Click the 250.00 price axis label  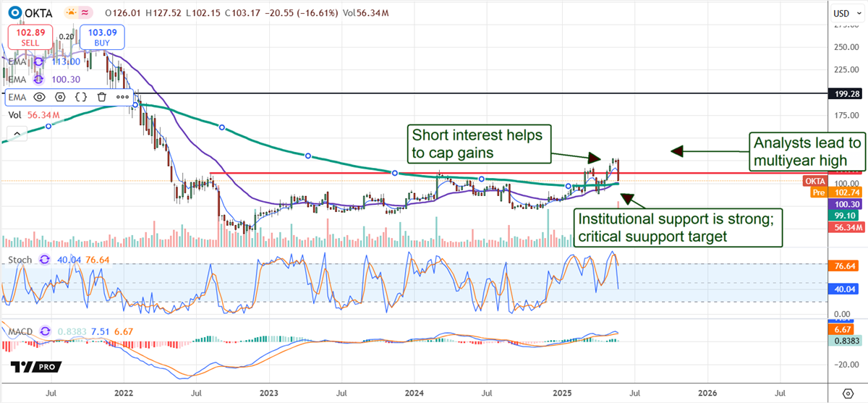pyautogui.click(x=845, y=47)
